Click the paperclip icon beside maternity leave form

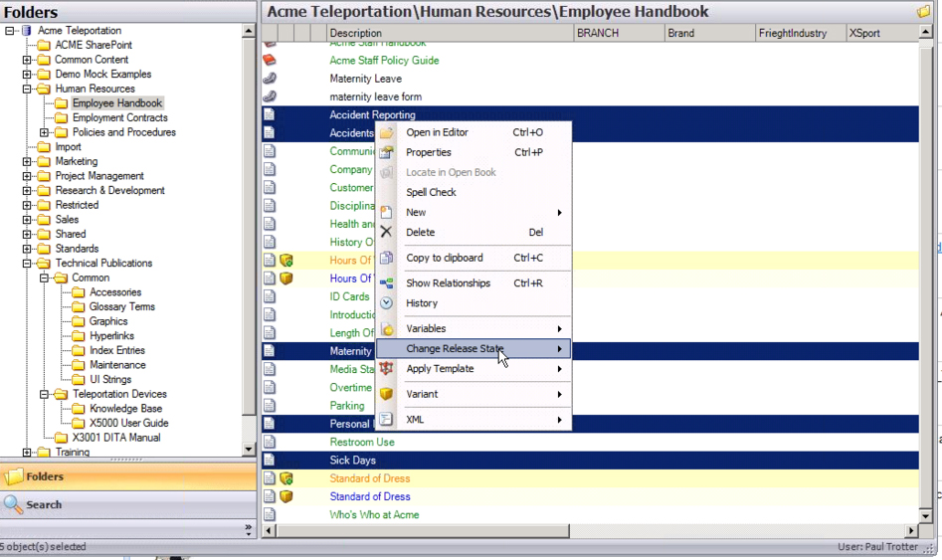[270, 96]
